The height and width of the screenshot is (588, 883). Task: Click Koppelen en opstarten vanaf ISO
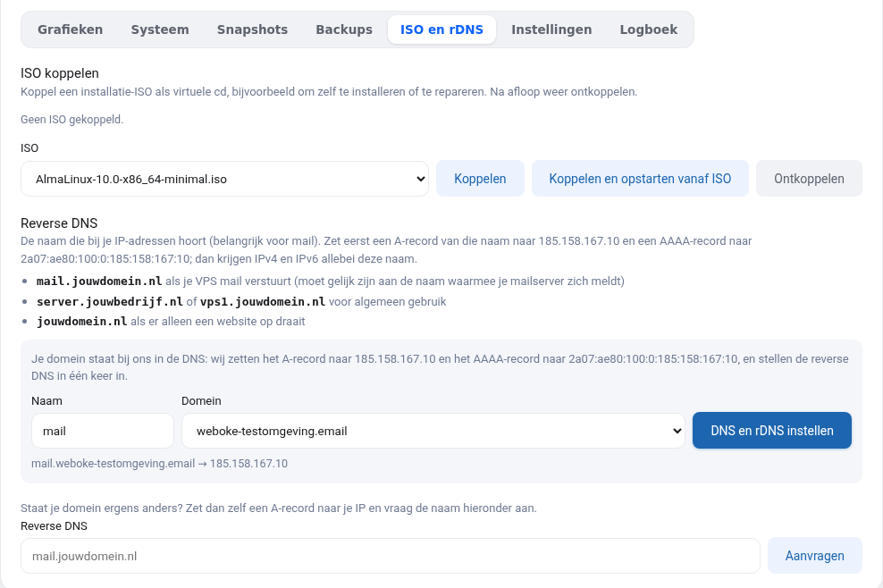[640, 179]
